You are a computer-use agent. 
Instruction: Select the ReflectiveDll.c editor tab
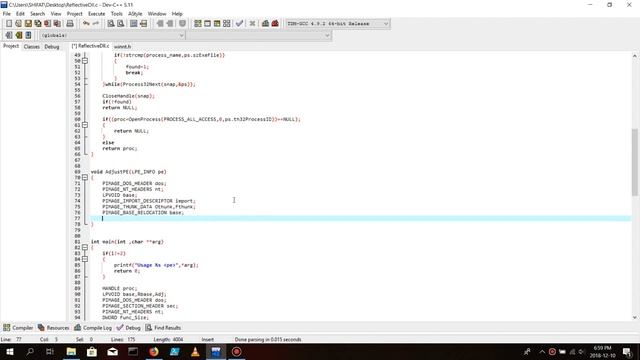coord(91,46)
